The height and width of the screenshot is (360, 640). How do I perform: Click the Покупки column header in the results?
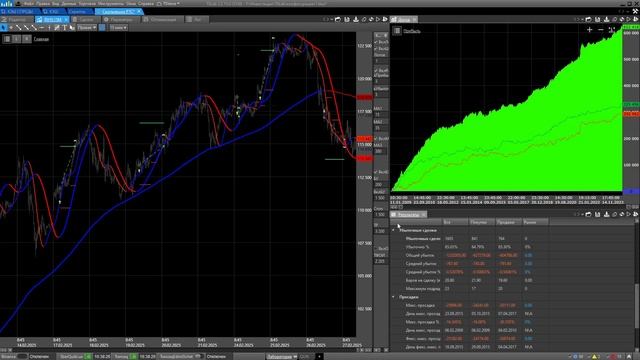(x=482, y=222)
